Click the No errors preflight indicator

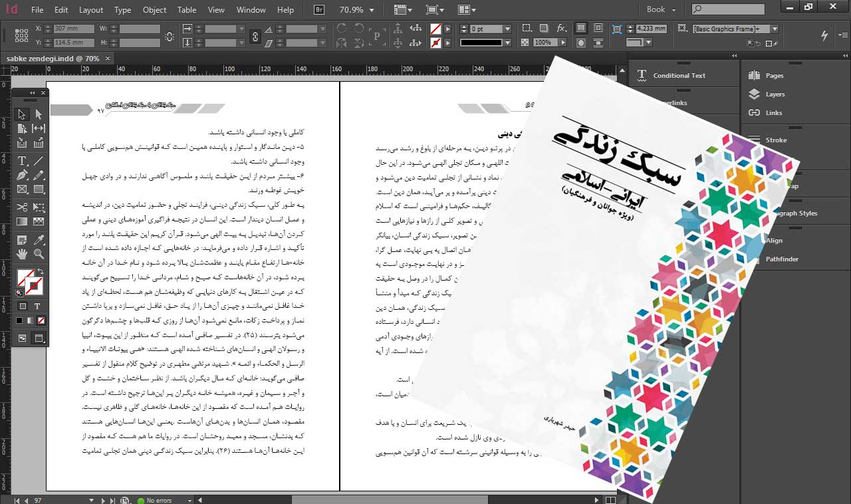(x=160, y=500)
